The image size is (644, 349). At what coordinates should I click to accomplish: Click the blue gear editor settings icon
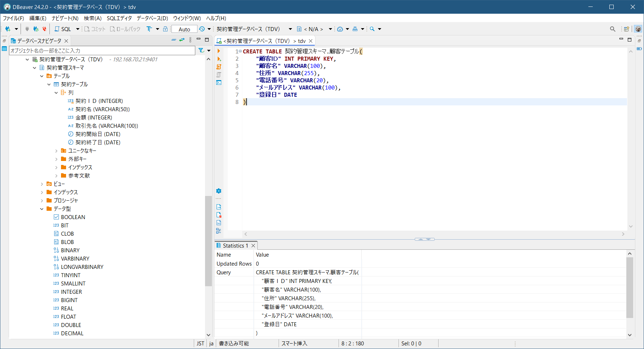pos(219,191)
